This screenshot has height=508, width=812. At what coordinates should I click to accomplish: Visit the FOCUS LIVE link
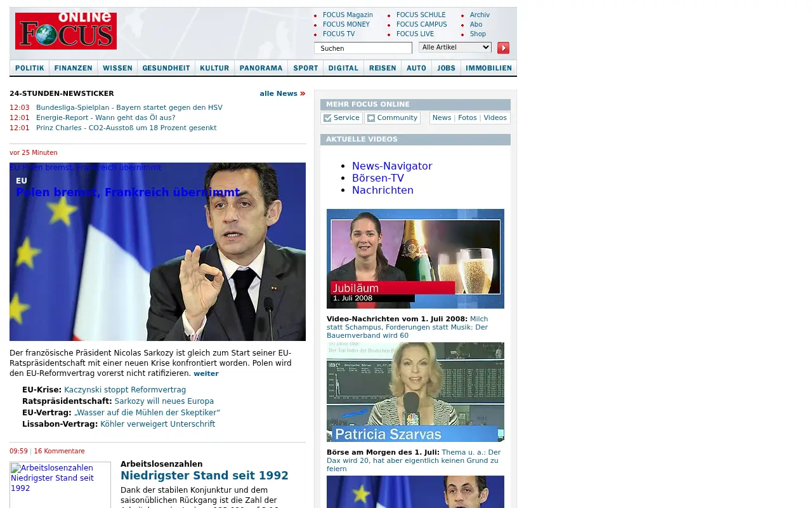point(415,34)
